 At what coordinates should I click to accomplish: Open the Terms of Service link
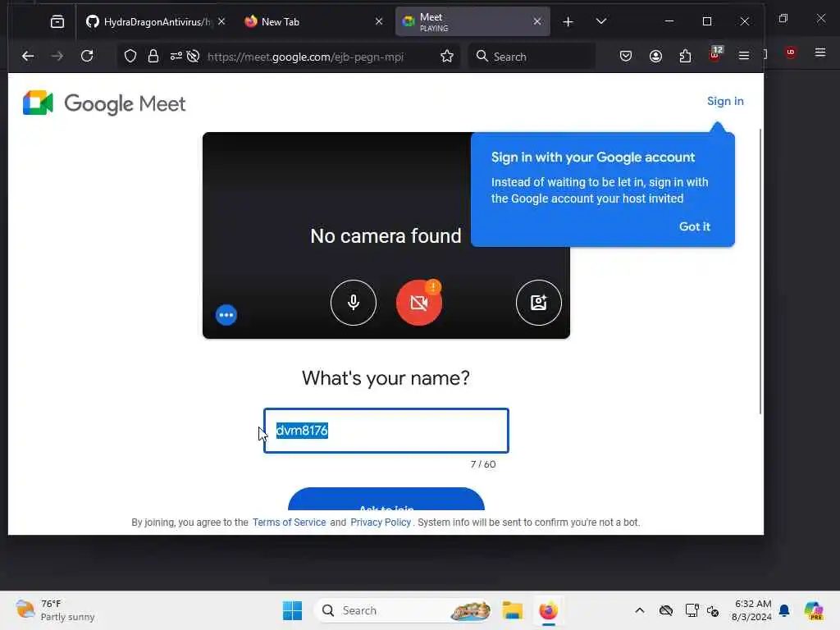pyautogui.click(x=289, y=523)
